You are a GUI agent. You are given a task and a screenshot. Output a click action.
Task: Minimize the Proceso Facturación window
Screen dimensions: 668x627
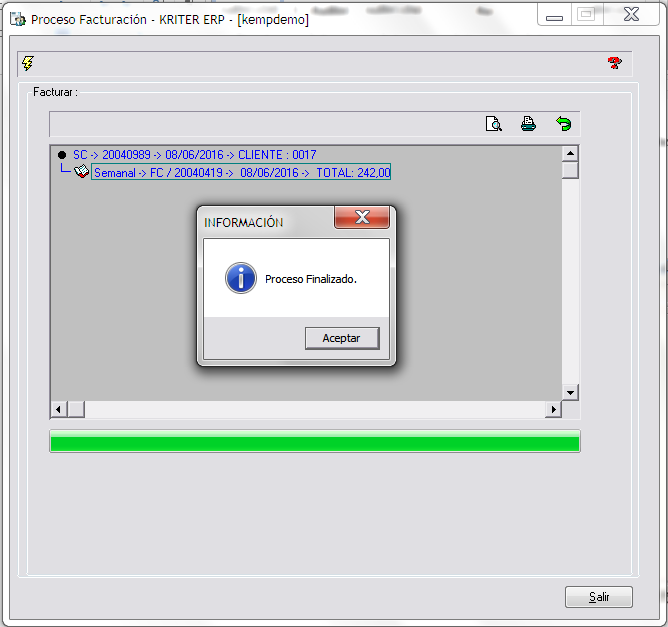coord(554,16)
